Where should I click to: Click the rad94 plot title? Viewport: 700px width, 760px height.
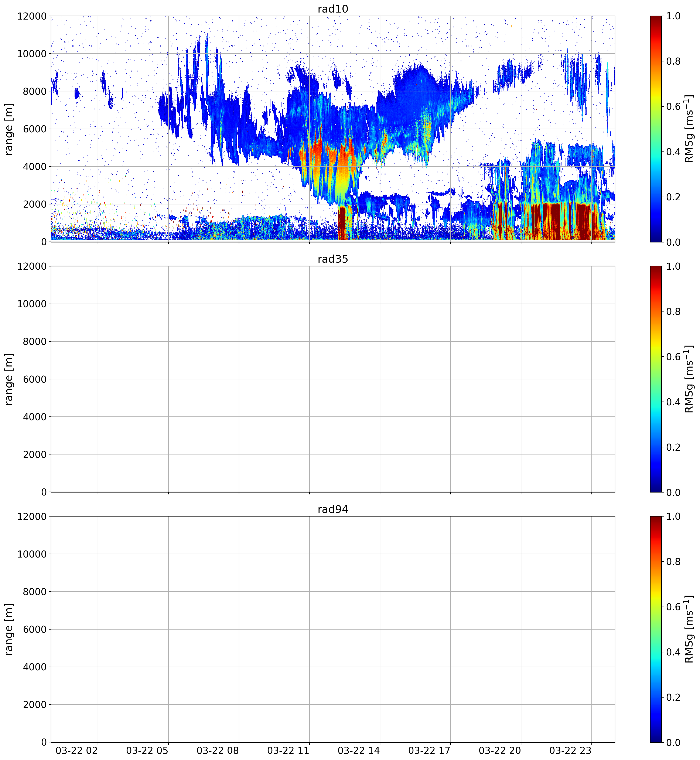coord(332,509)
